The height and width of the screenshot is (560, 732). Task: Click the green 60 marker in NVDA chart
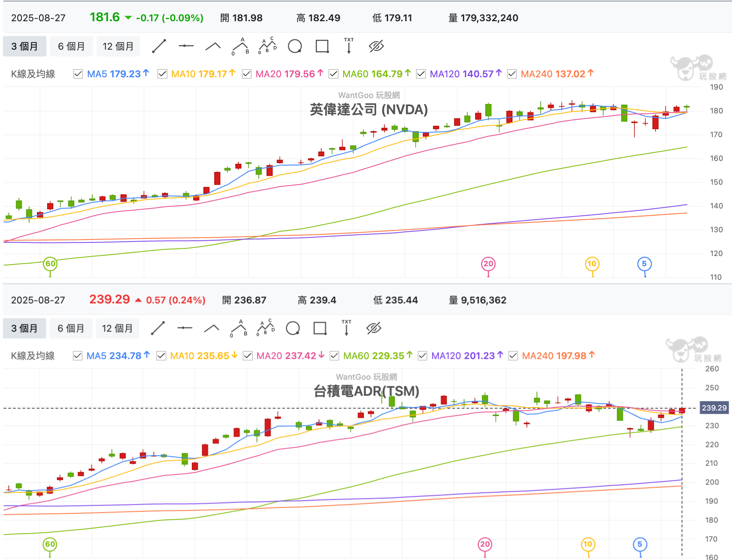click(50, 264)
